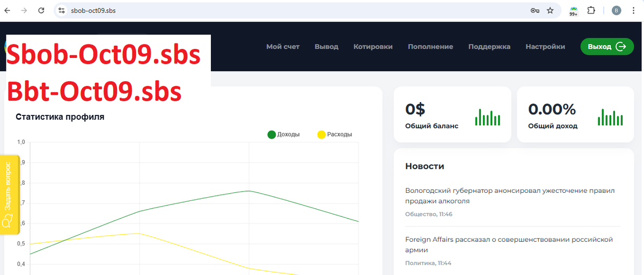Open the "Пополнение" menu item
The image size is (644, 275).
430,47
